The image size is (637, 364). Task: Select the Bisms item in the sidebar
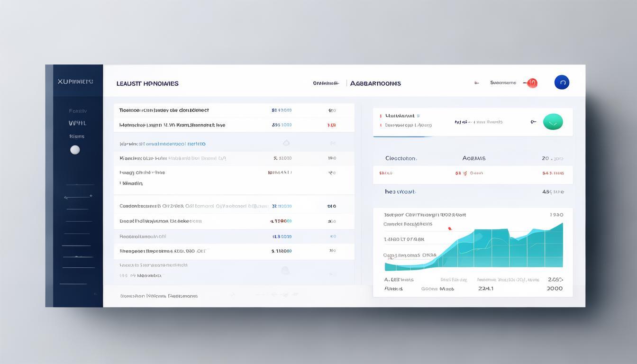[x=77, y=136]
